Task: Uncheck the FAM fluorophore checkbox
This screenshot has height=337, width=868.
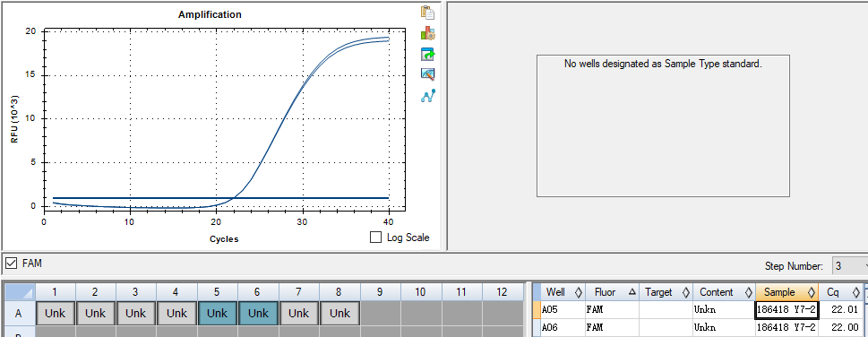Action: point(11,264)
